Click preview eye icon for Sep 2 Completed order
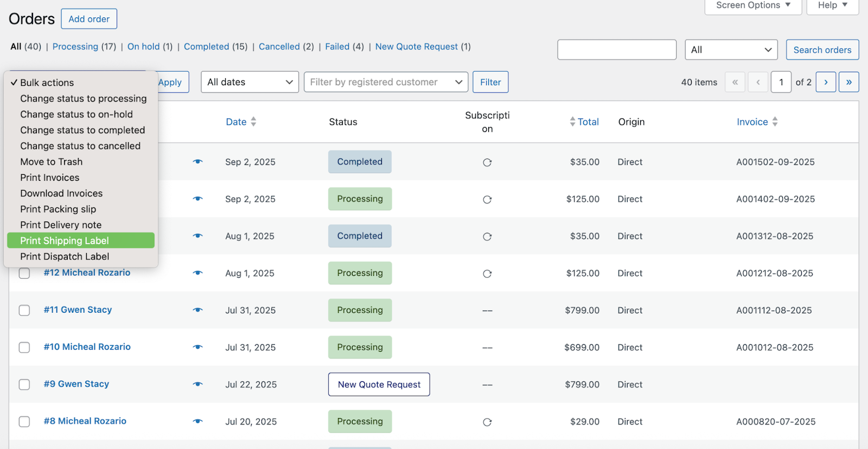868x449 pixels. tap(197, 162)
